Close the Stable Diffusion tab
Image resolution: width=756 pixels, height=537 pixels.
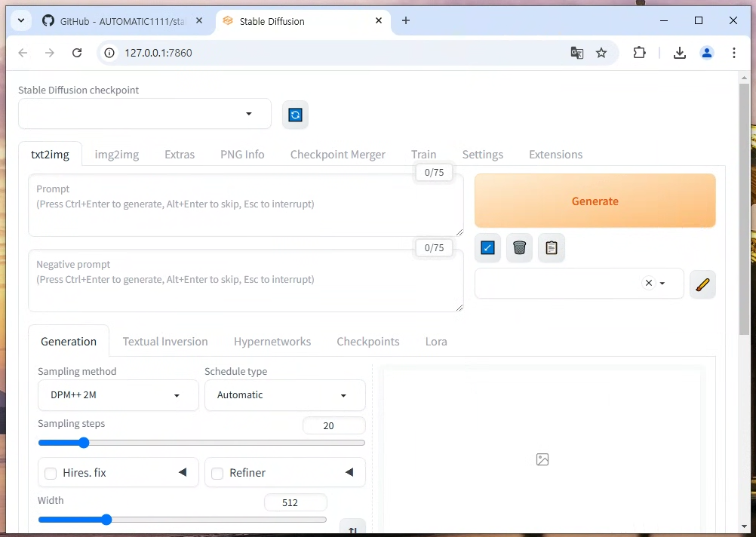pyautogui.click(x=379, y=20)
